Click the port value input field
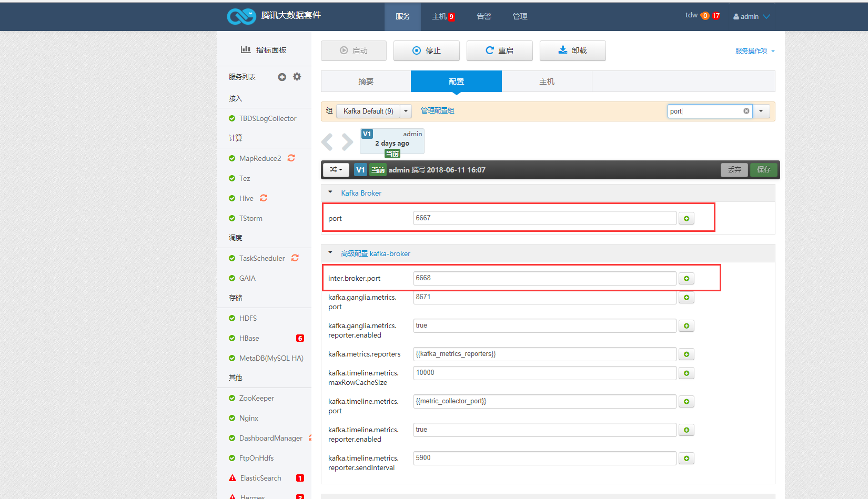 (x=544, y=218)
